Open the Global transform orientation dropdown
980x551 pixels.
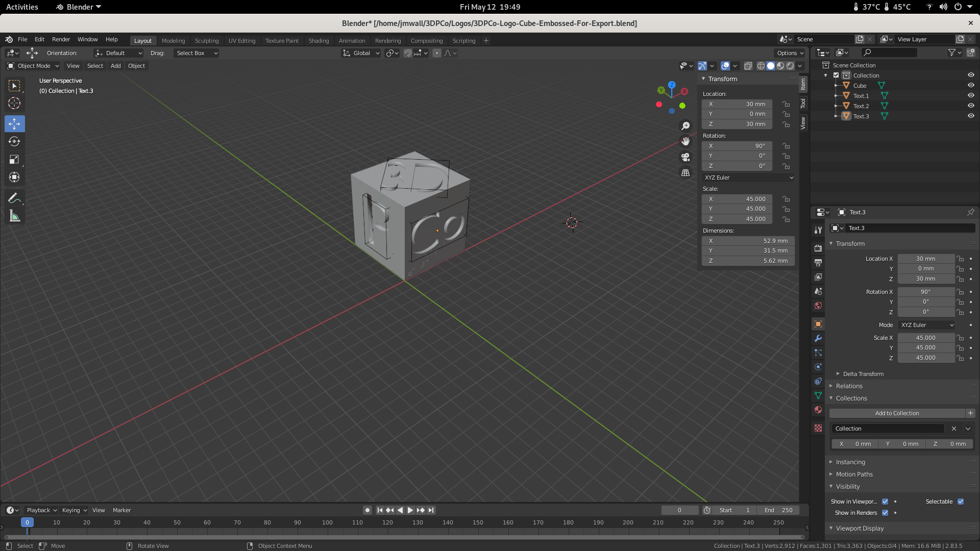pyautogui.click(x=361, y=53)
